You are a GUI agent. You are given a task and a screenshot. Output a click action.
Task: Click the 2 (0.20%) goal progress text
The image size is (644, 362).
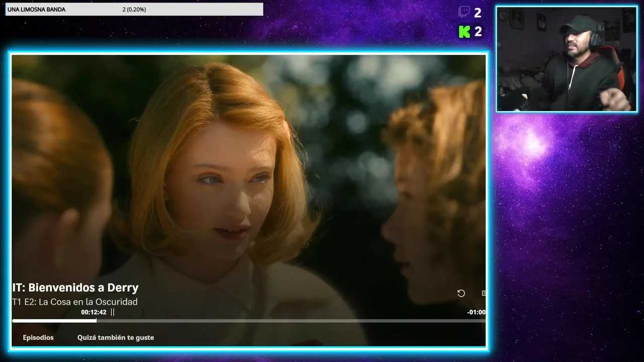[134, 10]
